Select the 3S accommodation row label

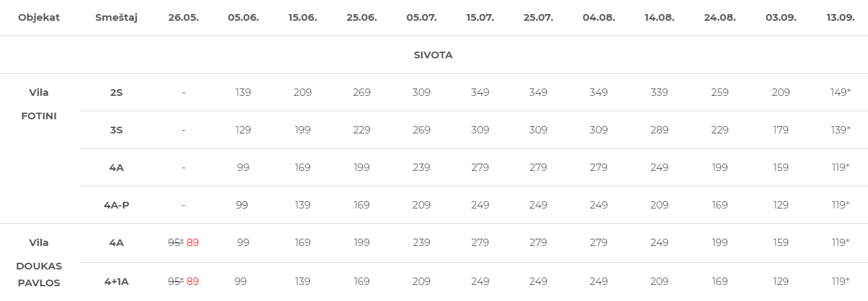click(x=116, y=130)
